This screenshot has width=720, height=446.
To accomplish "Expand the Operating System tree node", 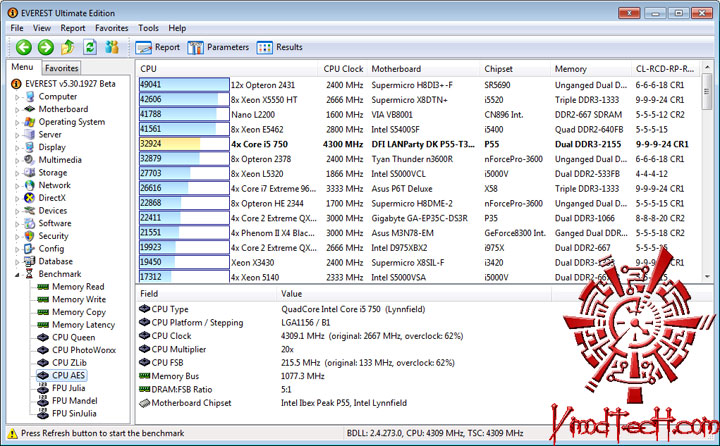I will pos(17,122).
